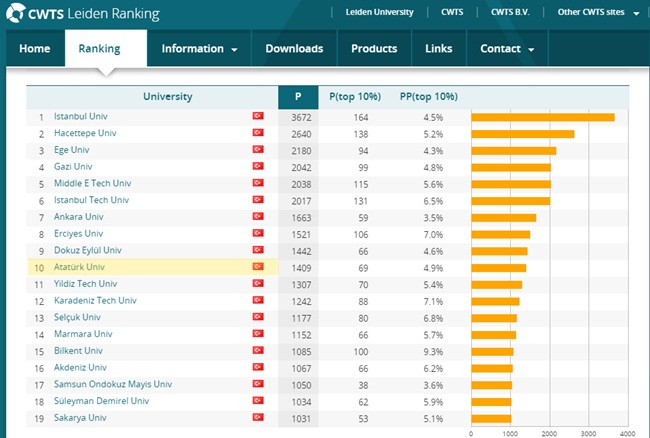Open the Leiden University link
Image resolution: width=650 pixels, height=438 pixels.
click(x=379, y=12)
